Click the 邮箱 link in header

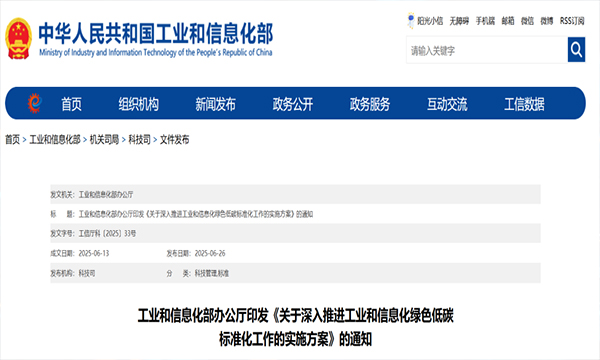[508, 21]
